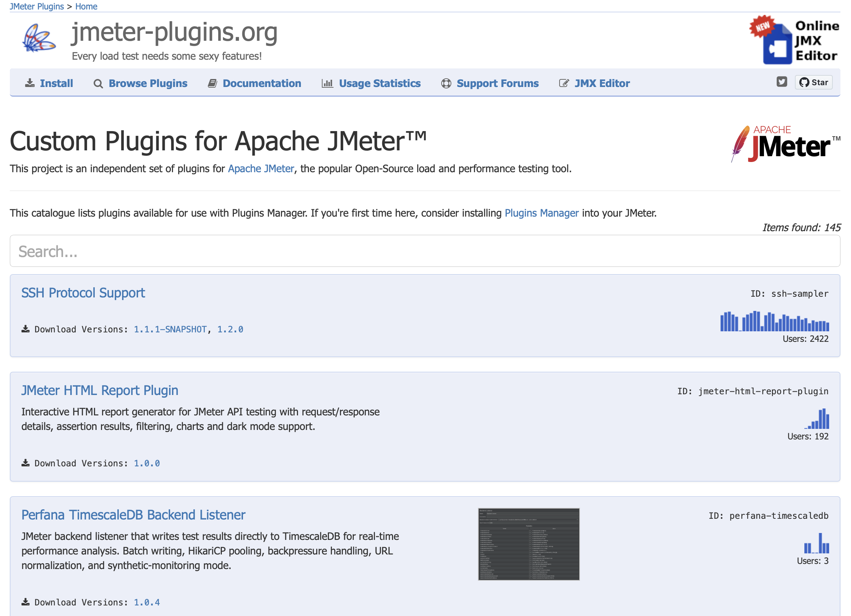Click the Perfana TimescaleDB usage bar chart
Image resolution: width=851 pixels, height=616 pixels.
point(816,543)
